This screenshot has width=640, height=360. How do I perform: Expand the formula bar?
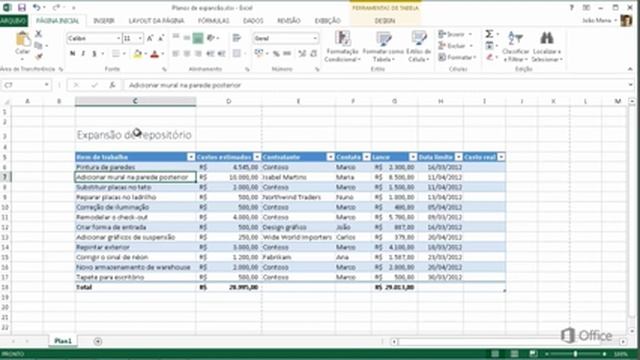pos(631,85)
